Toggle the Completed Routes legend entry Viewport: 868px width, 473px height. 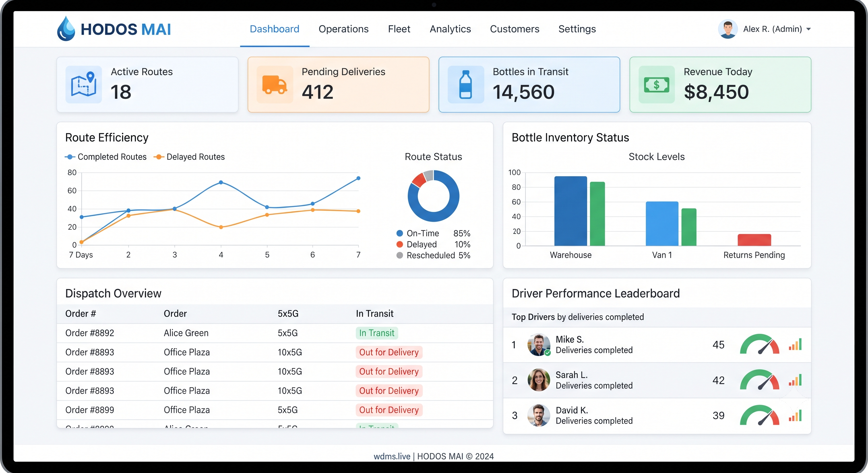(106, 157)
